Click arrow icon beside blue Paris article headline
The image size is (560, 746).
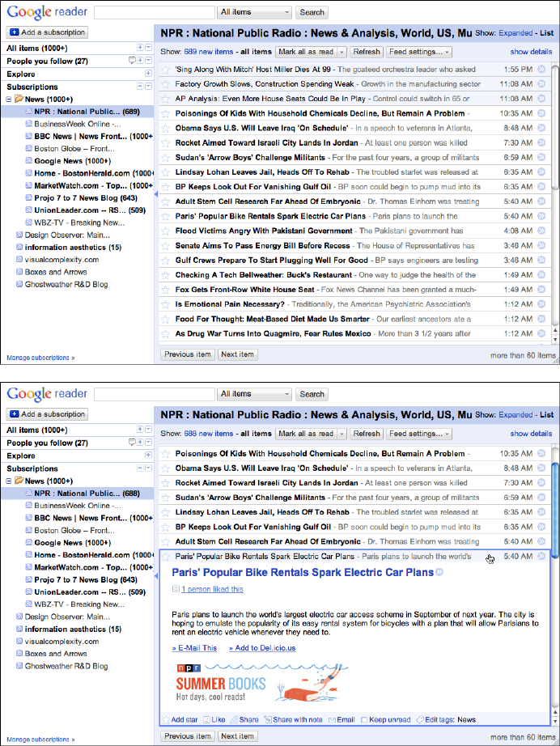(x=439, y=572)
